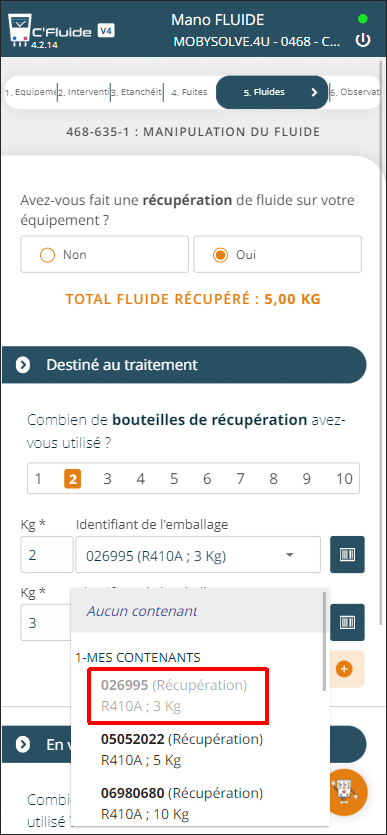Image resolution: width=387 pixels, height=835 pixels.
Task: Choose 3 recovery bottles
Action: pos(107,479)
